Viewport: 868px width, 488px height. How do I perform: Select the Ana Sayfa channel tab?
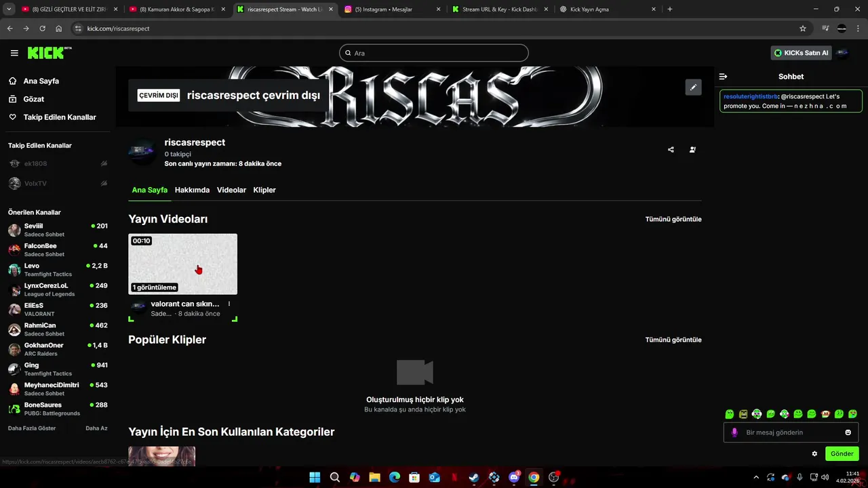(150, 190)
